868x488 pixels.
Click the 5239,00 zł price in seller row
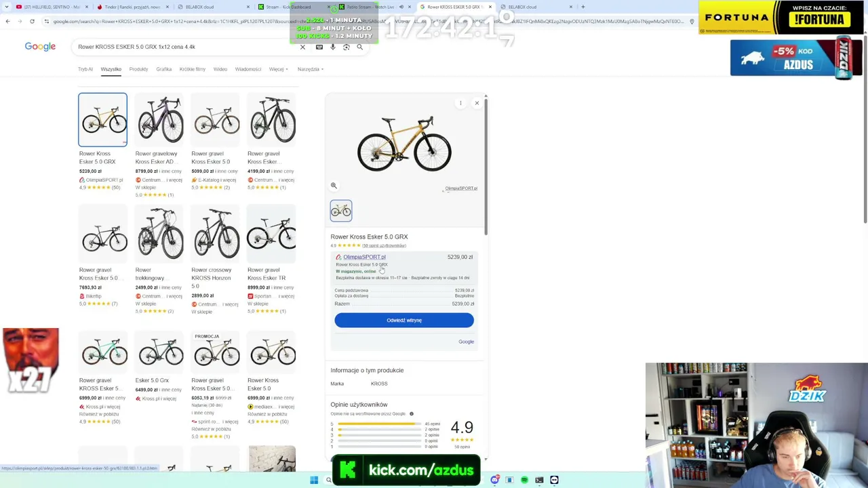[x=460, y=258]
